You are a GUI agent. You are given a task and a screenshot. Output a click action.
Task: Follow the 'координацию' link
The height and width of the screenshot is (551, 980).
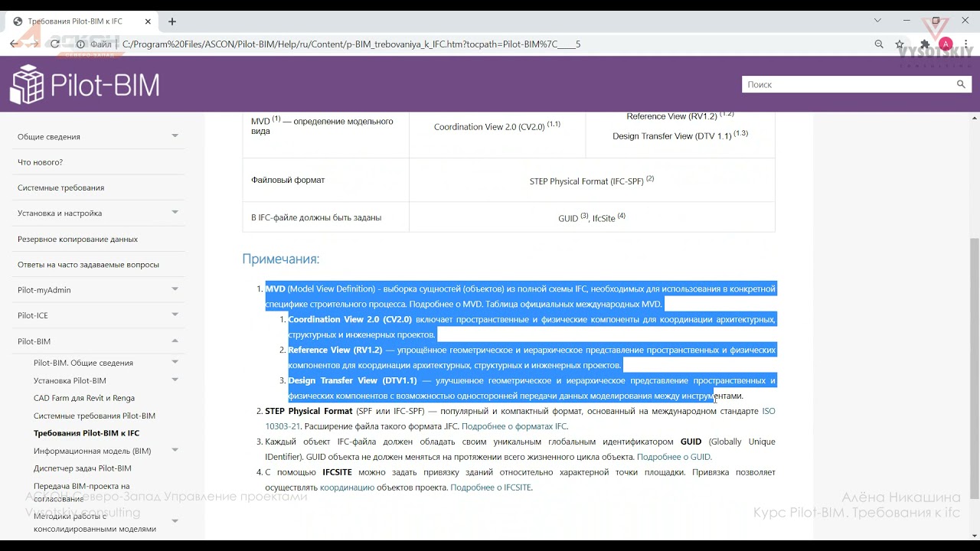pyautogui.click(x=347, y=487)
